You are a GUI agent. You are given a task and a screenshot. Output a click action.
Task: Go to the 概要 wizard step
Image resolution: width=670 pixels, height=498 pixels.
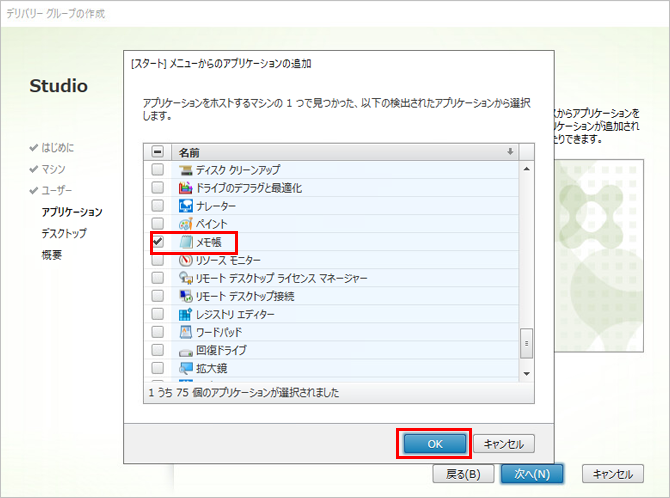[x=52, y=255]
